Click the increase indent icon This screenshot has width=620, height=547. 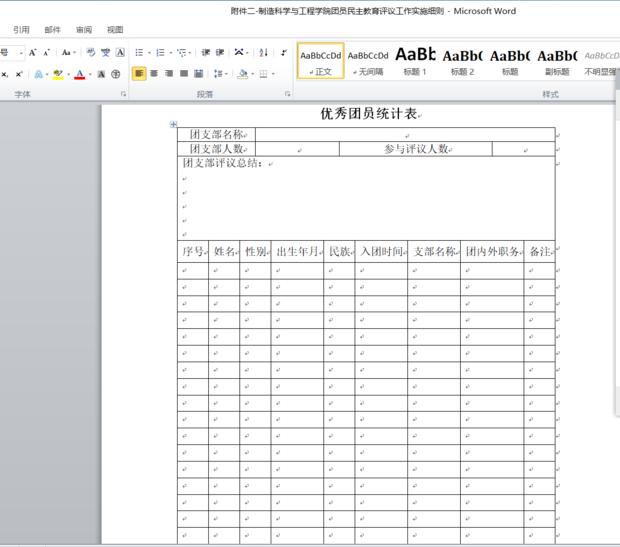(x=219, y=52)
